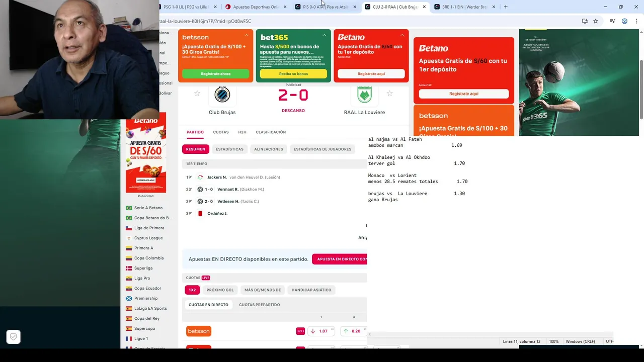Click the shield icon at bottom left

(x=13, y=337)
